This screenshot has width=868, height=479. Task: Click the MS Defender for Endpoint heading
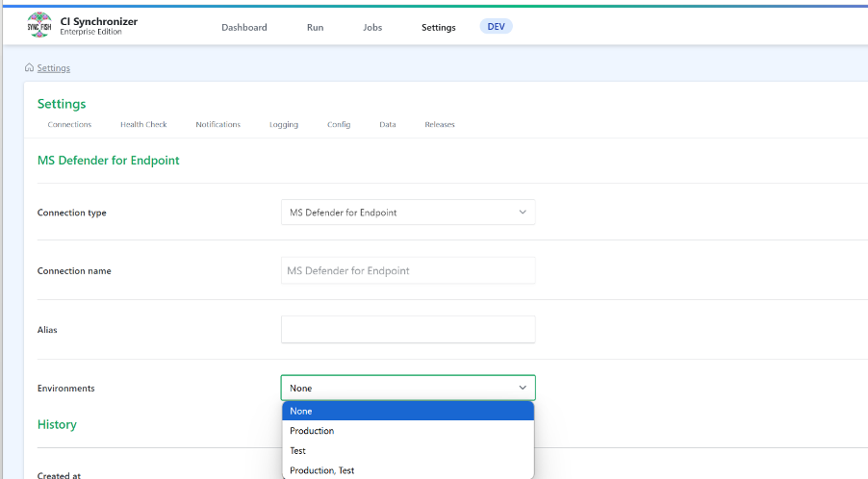point(109,161)
